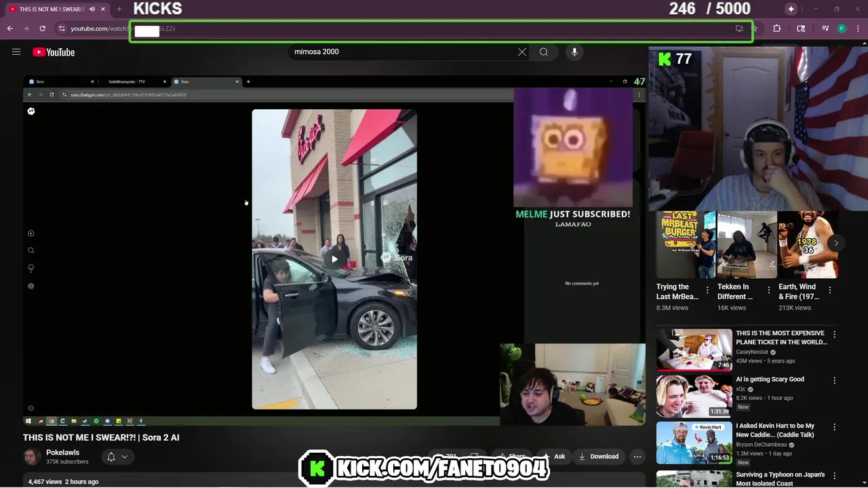Open the xQc channel link

pyautogui.click(x=741, y=389)
